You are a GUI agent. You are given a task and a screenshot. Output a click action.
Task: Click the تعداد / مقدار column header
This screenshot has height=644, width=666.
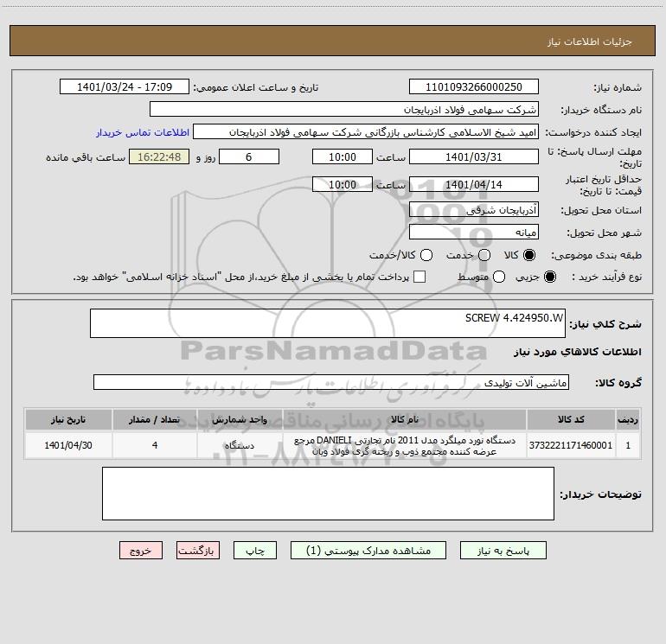(x=155, y=420)
